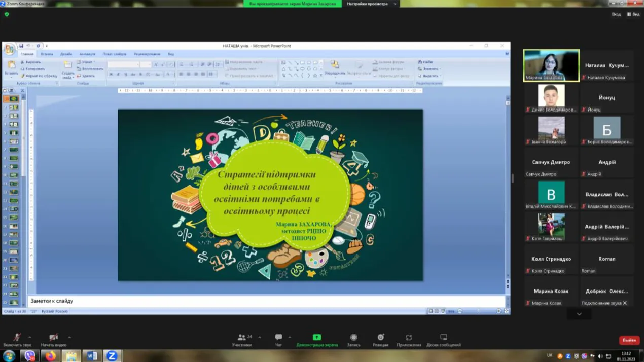Image resolution: width=644 pixels, height=362 pixels.
Task: Open Реакции reactions menu
Action: (380, 340)
